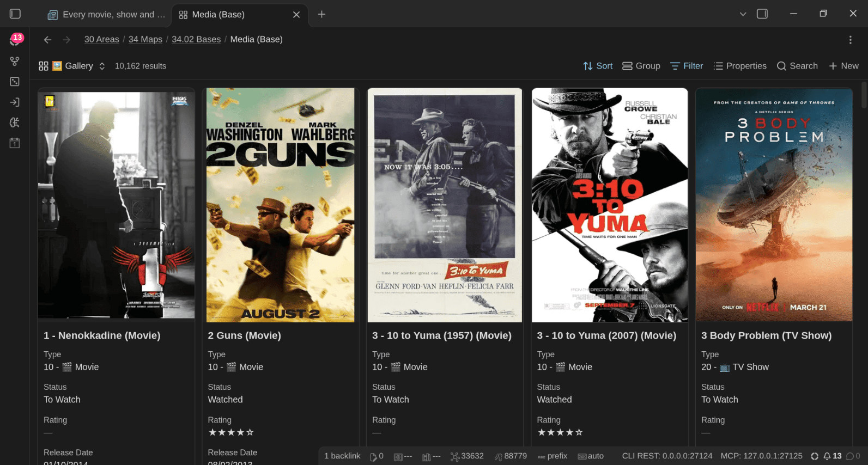Go to the 30 Areas breadcrumb

click(101, 39)
